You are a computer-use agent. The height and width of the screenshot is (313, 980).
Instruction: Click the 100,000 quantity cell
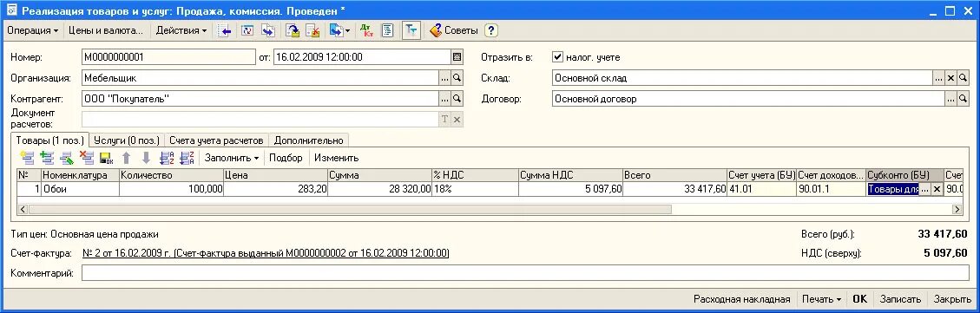pos(171,189)
